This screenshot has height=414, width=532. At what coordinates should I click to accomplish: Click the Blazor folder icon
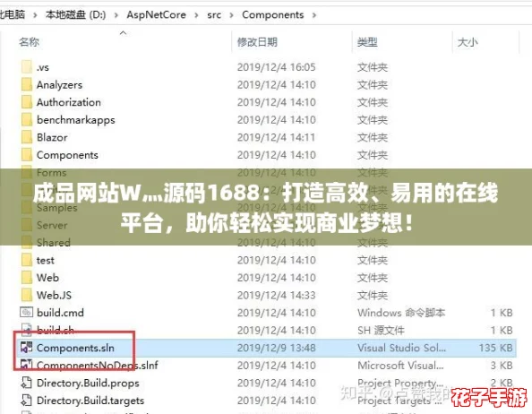pyautogui.click(x=27, y=137)
